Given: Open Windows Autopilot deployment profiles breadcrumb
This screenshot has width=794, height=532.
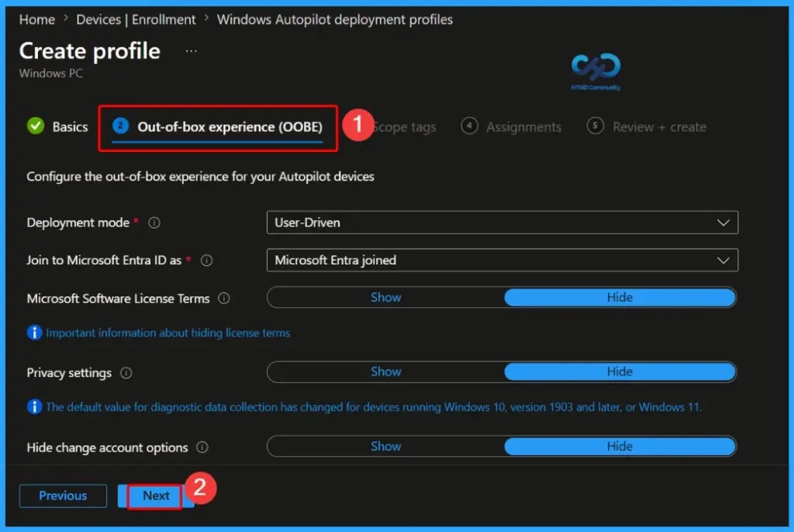Looking at the screenshot, I should (x=335, y=19).
